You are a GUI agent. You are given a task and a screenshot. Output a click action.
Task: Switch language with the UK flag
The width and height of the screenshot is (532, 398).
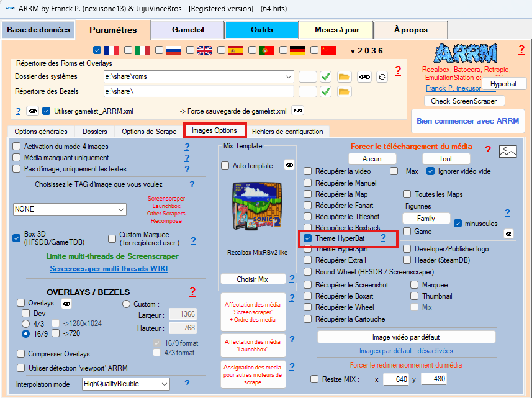[x=204, y=50]
